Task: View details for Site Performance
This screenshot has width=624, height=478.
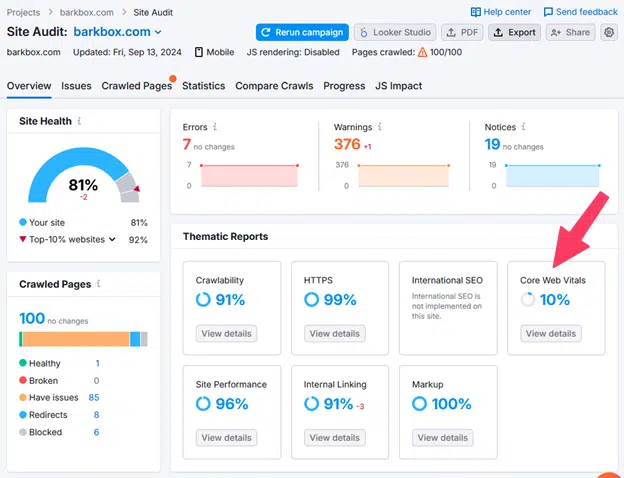Action: tap(226, 438)
